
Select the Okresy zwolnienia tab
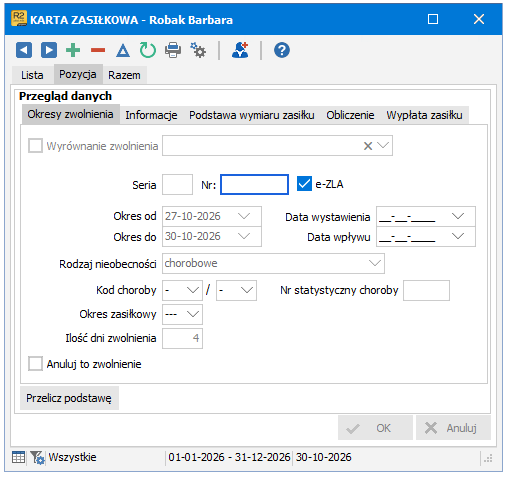pos(70,114)
